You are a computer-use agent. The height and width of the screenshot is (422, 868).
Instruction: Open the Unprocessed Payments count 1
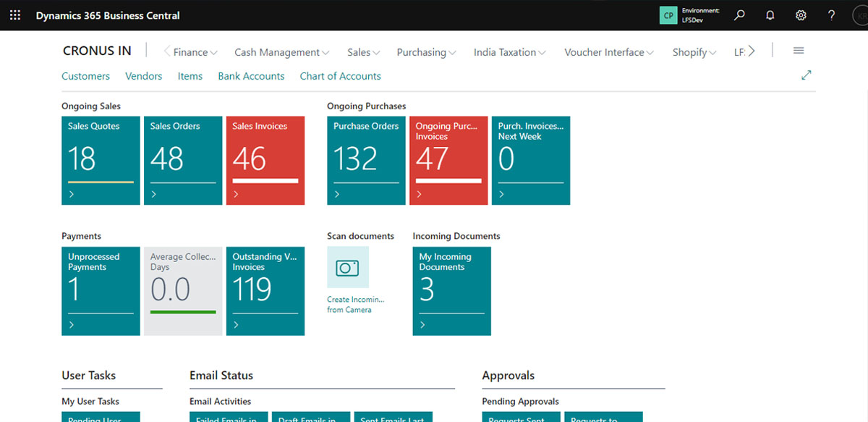coord(75,289)
